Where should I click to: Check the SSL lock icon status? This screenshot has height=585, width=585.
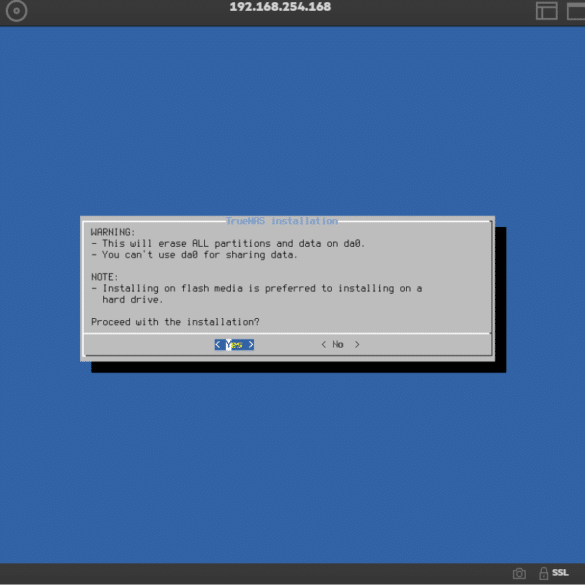pyautogui.click(x=544, y=573)
